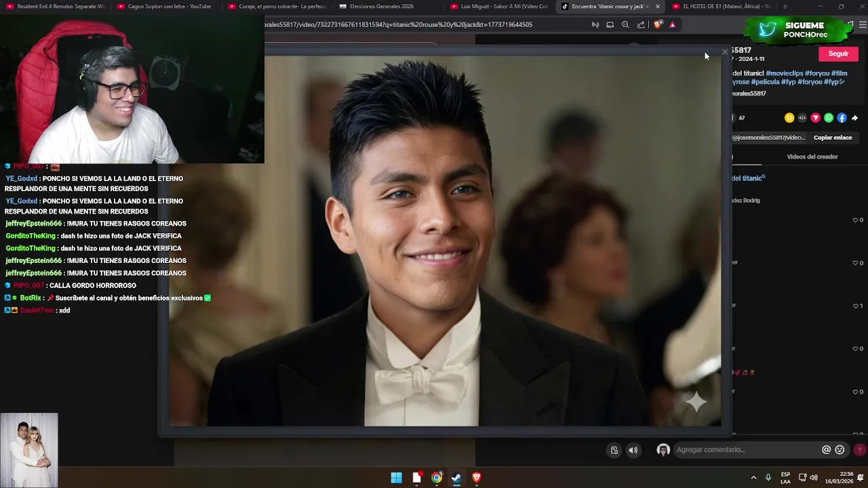Share via Facebook icon
Screen dimensions: 868x488
coord(842,118)
